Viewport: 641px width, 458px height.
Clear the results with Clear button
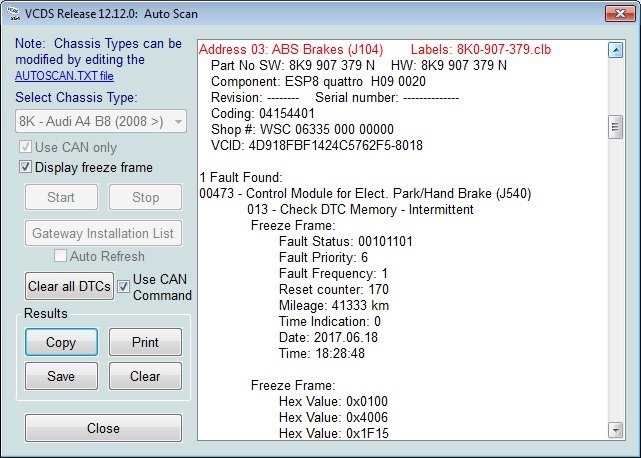pyautogui.click(x=145, y=376)
